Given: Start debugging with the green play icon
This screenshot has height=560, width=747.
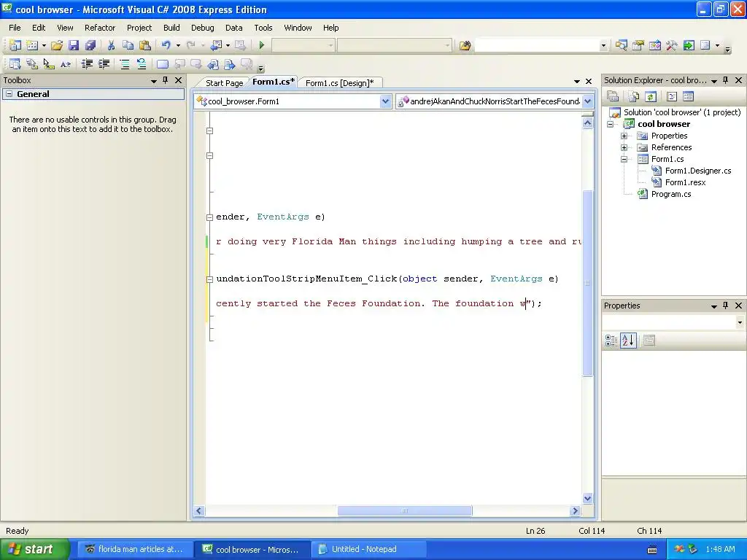Looking at the screenshot, I should pyautogui.click(x=262, y=45).
